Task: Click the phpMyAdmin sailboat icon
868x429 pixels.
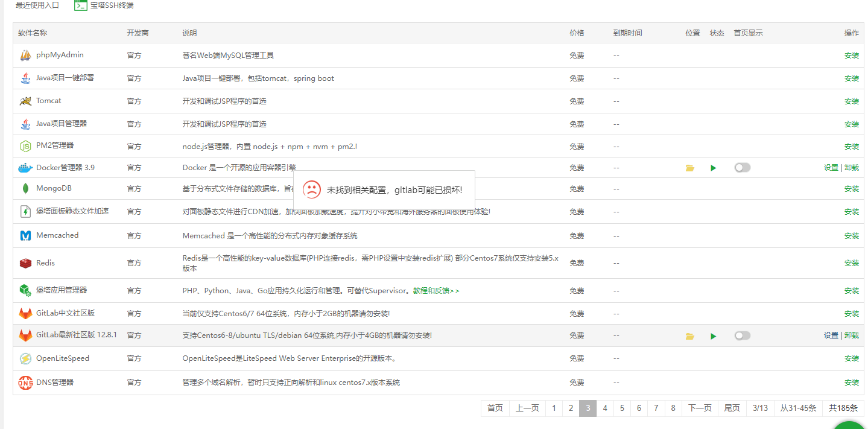Action: (25, 56)
